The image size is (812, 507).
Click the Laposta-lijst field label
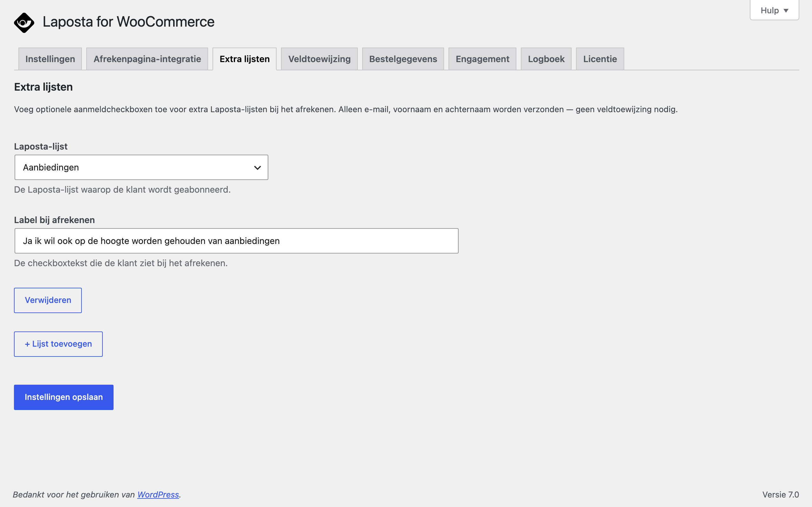41,146
